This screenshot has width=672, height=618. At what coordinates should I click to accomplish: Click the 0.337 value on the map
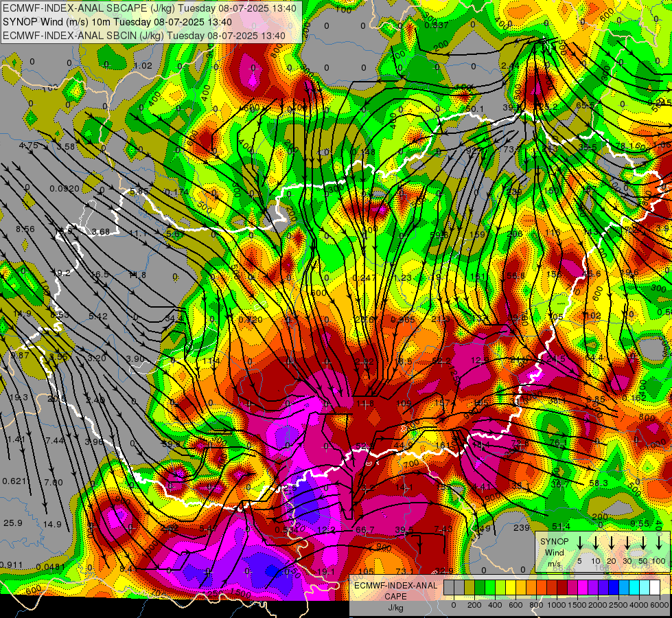[x=437, y=25]
